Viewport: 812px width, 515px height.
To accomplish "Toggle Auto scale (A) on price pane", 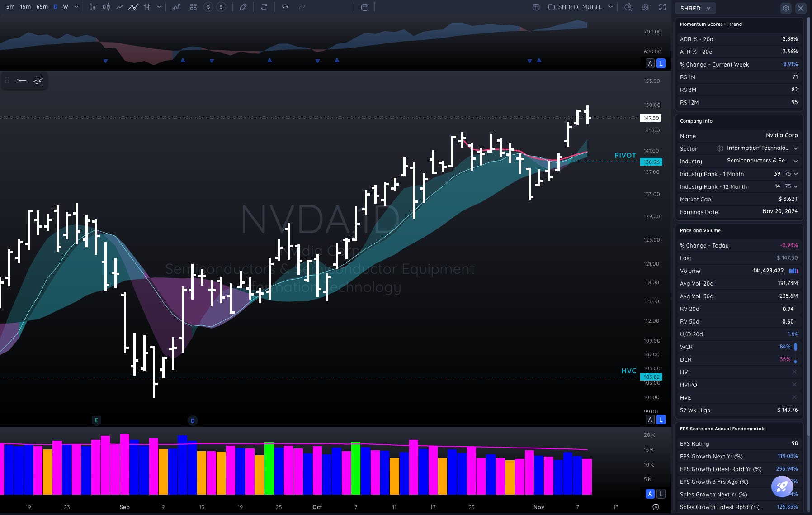I will [650, 420].
